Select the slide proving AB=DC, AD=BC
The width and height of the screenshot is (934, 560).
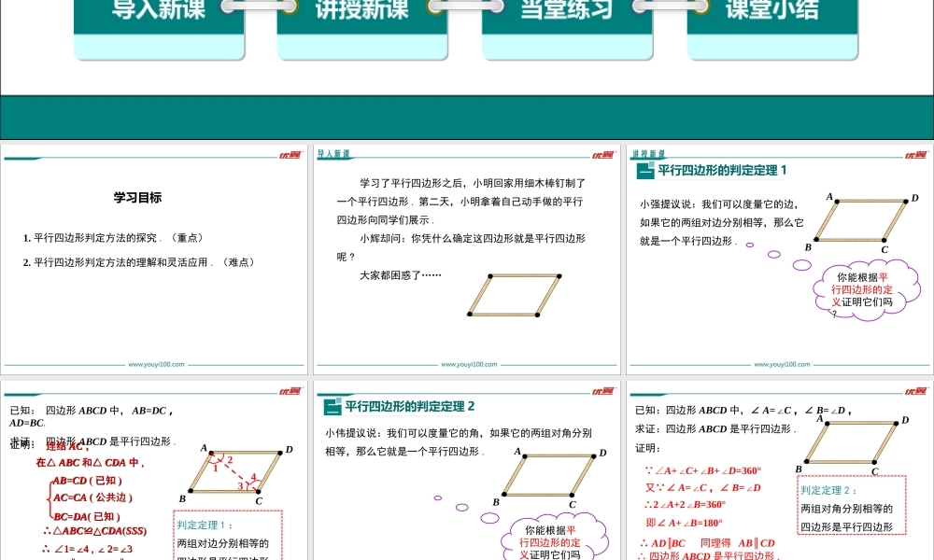click(x=154, y=470)
